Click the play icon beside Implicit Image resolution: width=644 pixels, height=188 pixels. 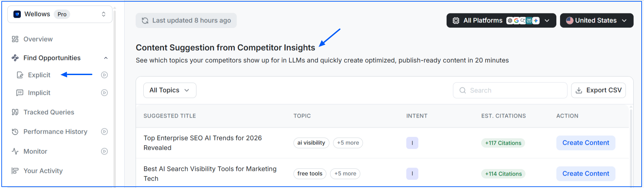104,93
